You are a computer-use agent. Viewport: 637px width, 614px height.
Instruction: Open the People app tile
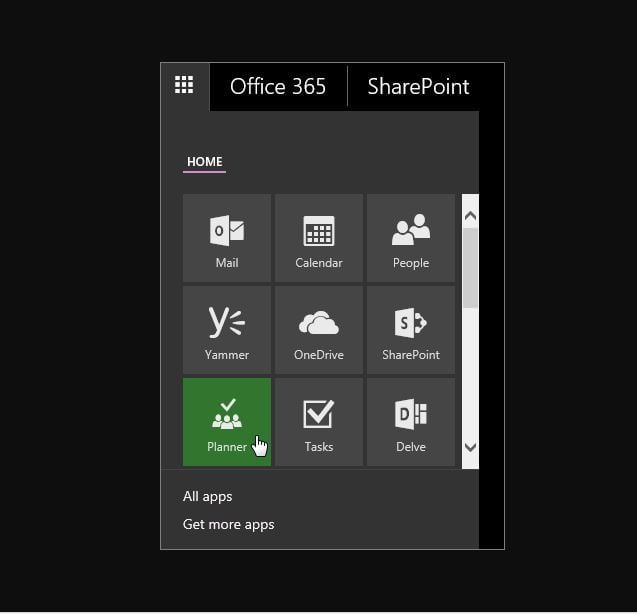tap(411, 238)
